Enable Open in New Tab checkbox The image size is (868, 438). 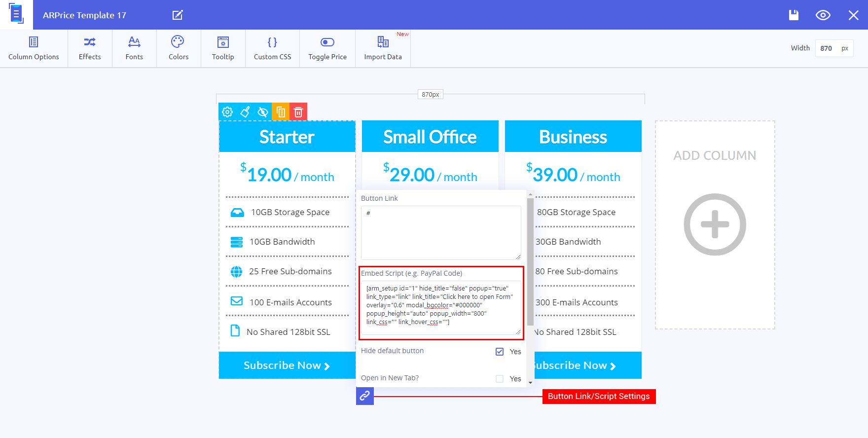pyautogui.click(x=500, y=379)
